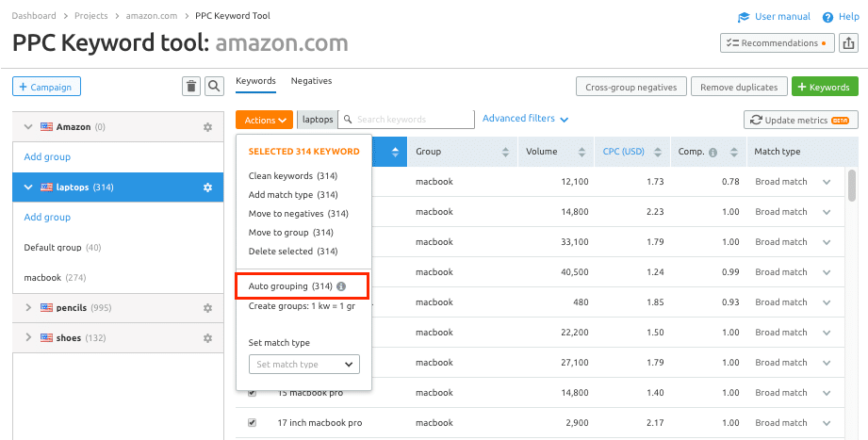Image resolution: width=868 pixels, height=440 pixels.
Task: Open laptops campaign gear settings
Action: 207,187
